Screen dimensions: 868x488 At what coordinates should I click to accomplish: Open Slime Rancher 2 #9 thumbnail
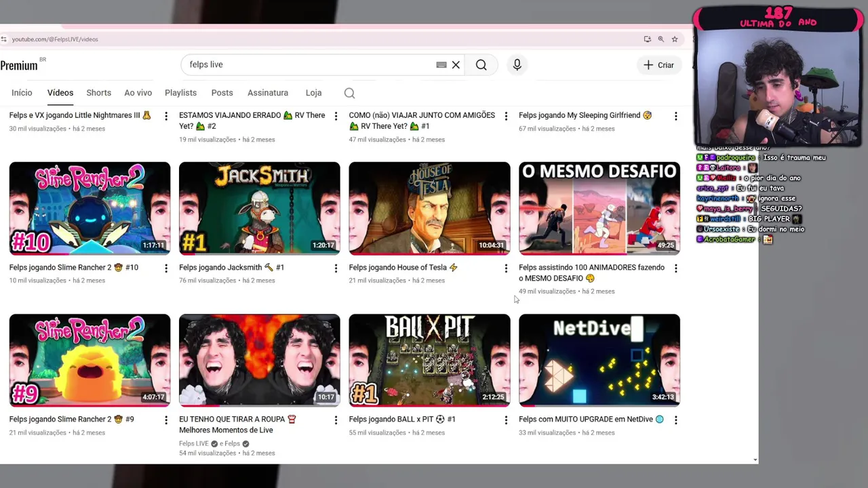pyautogui.click(x=90, y=360)
